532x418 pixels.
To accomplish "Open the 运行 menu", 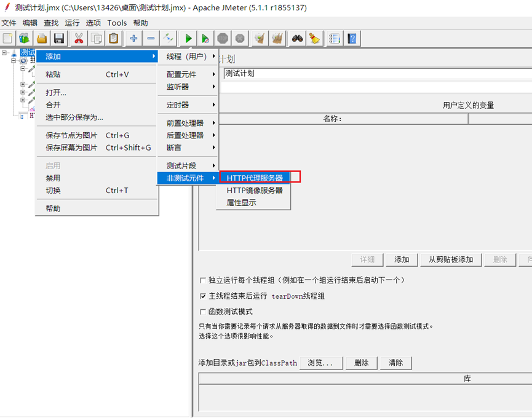I will (72, 23).
